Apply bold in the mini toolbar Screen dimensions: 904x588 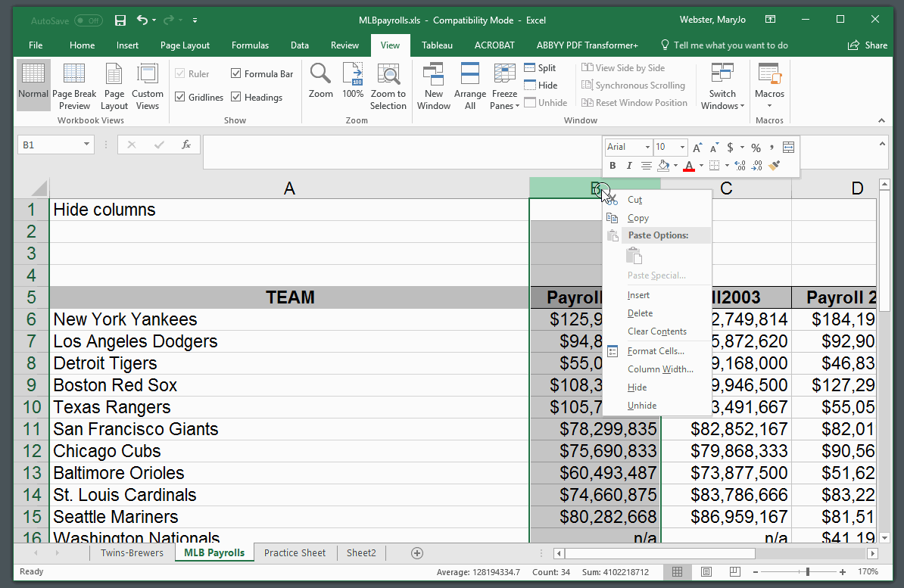(x=613, y=166)
